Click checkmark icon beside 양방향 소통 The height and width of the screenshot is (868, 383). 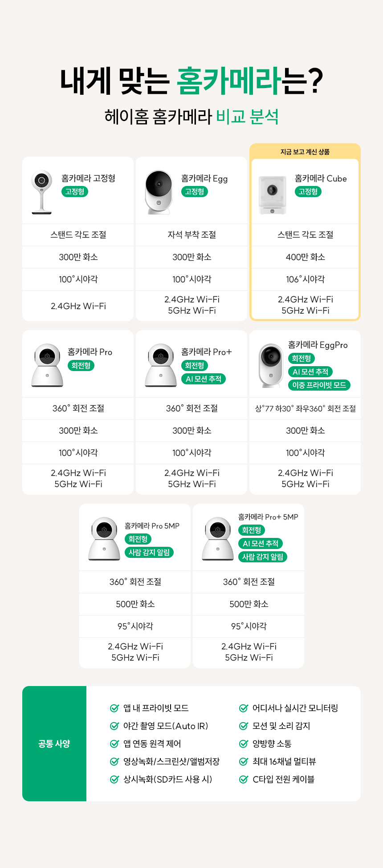pyautogui.click(x=244, y=743)
